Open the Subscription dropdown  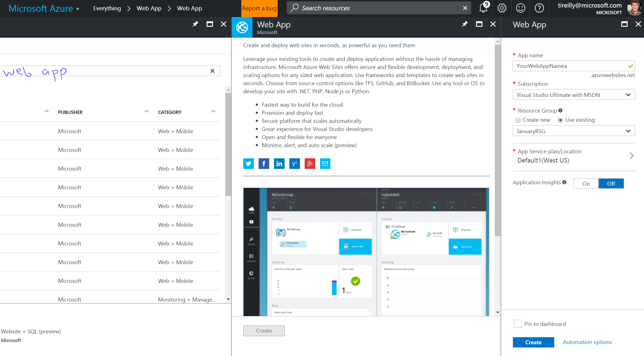tap(574, 95)
